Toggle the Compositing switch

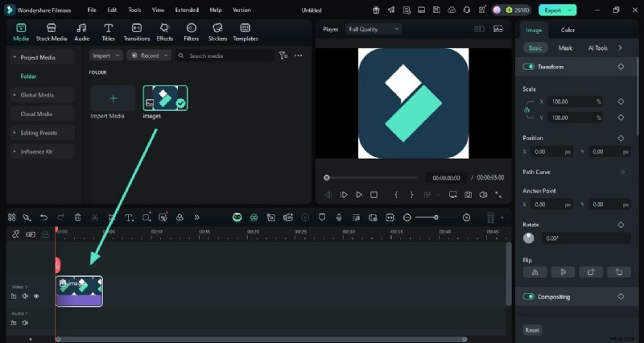[x=528, y=296]
